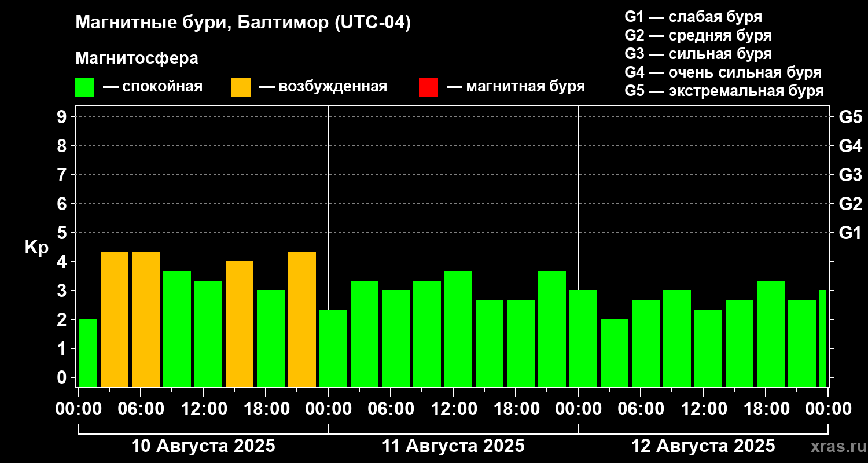Click the Kp axis value 4
This screenshot has height=463, width=868.
pyautogui.click(x=62, y=262)
